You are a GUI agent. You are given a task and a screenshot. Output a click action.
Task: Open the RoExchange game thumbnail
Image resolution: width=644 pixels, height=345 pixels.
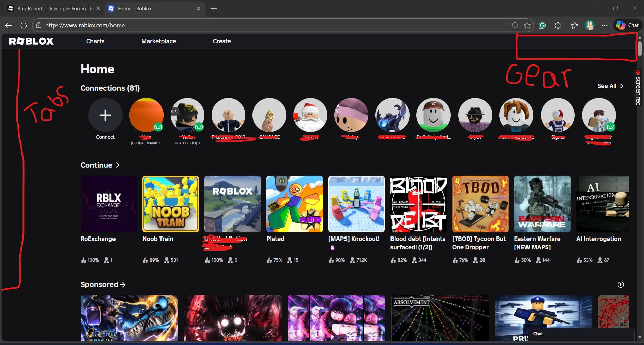click(x=109, y=204)
